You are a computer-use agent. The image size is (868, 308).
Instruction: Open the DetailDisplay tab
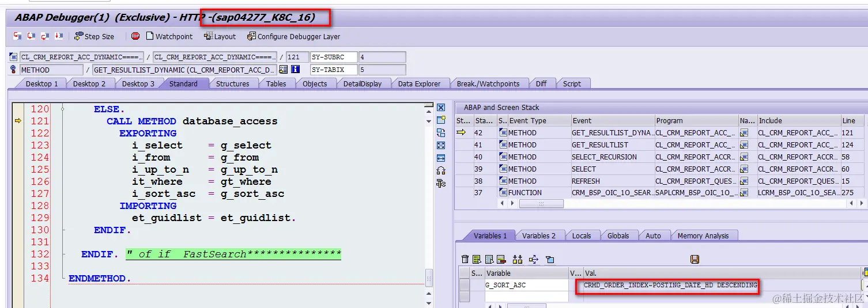[363, 83]
